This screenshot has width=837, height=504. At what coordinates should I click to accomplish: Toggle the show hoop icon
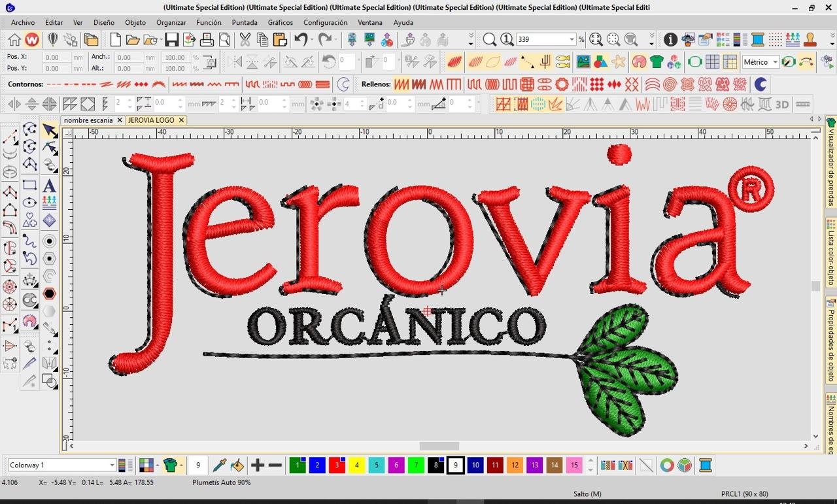coord(694,62)
